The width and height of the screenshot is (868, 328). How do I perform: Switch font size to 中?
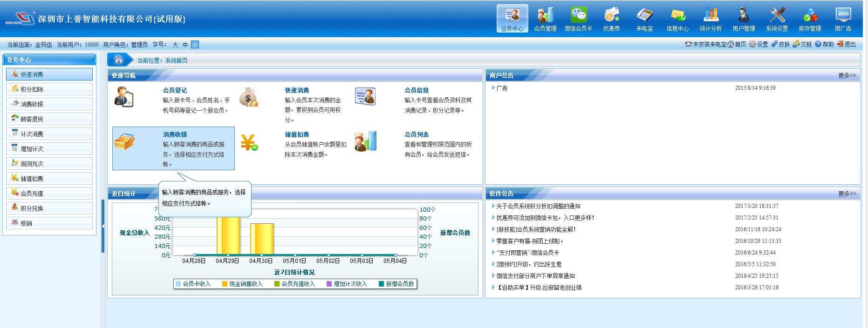pos(185,45)
